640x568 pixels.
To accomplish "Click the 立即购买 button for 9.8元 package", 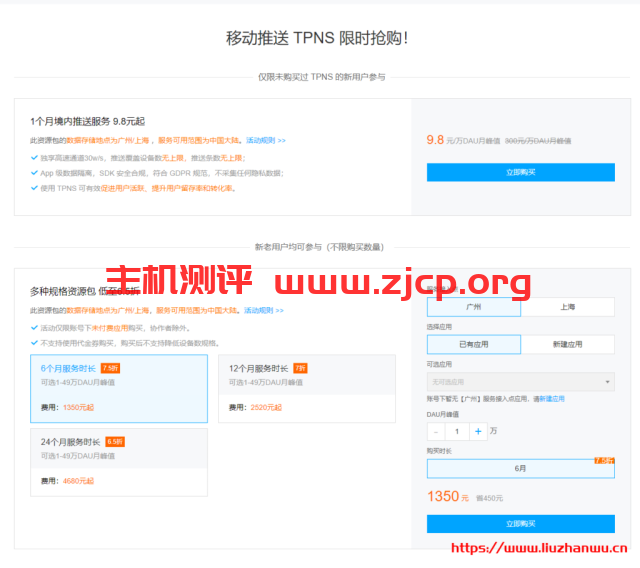I will coord(520,172).
